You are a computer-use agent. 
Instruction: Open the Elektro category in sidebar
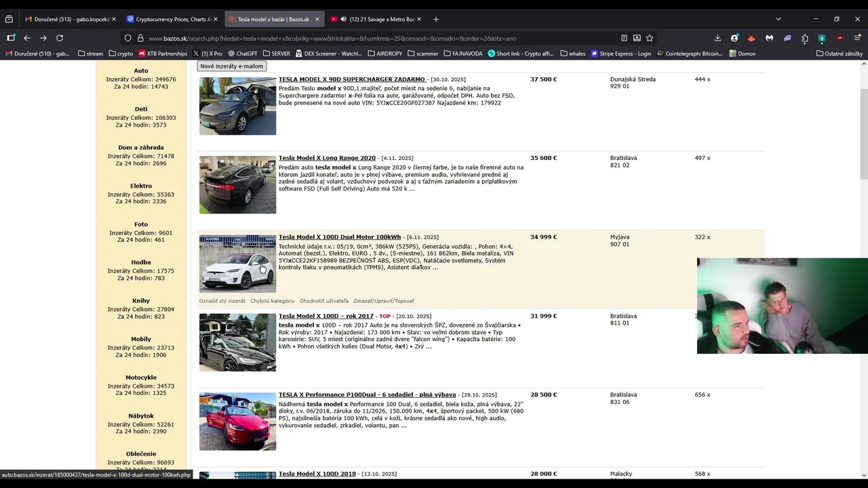tap(141, 186)
